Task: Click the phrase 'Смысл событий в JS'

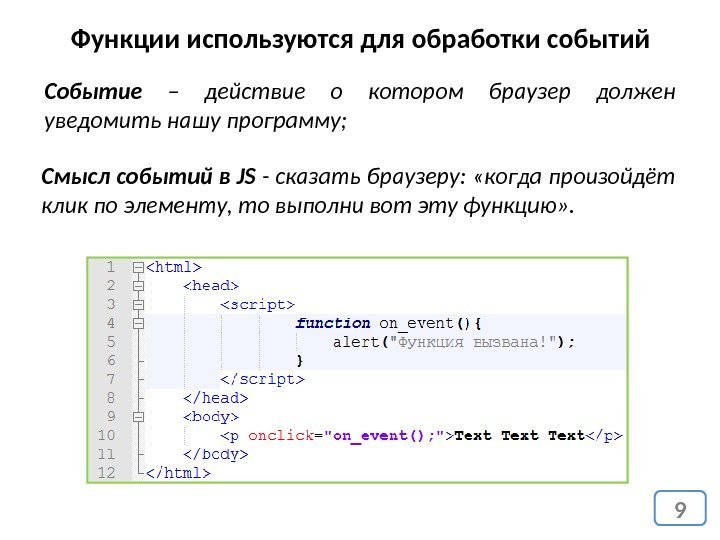Action: (x=148, y=177)
